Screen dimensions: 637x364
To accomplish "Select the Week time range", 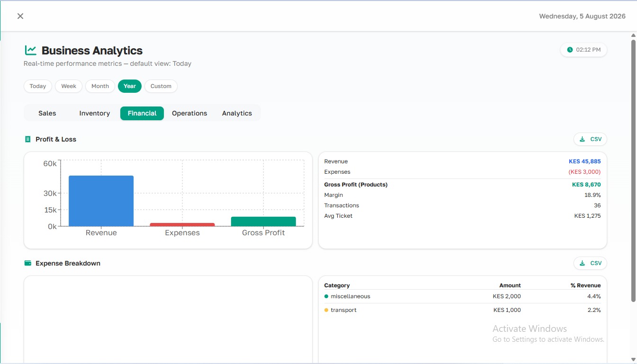I will coord(69,86).
